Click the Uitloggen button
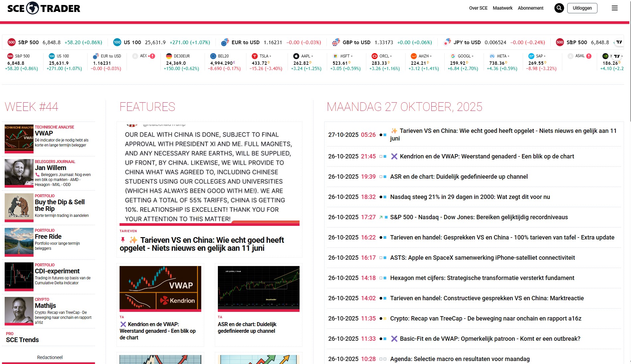631x364 pixels. click(582, 8)
